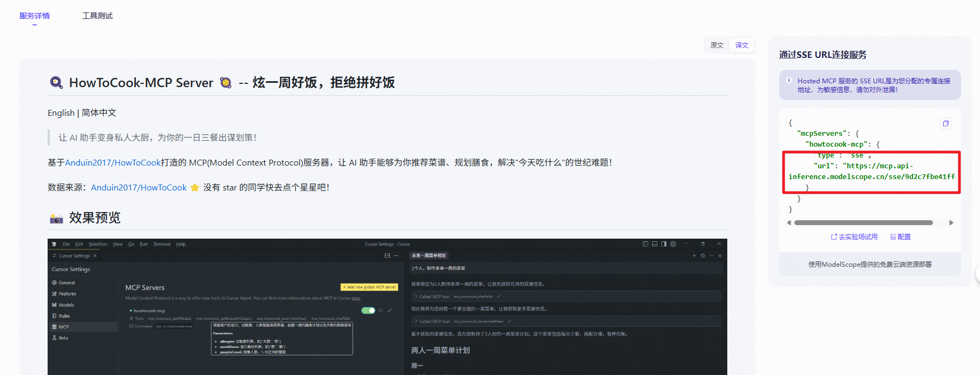Select the 服务详情 tab
Viewport: 980px width, 375px height.
35,16
